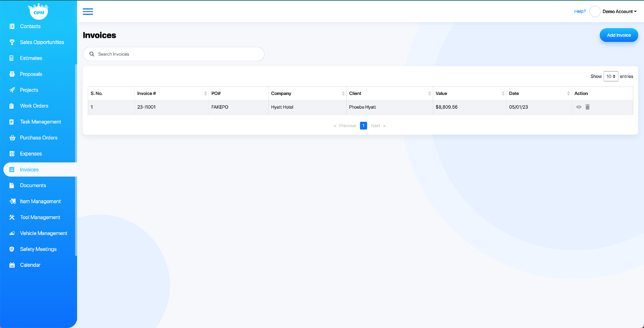Open Documents in sidebar
The width and height of the screenshot is (644, 328).
coord(33,185)
